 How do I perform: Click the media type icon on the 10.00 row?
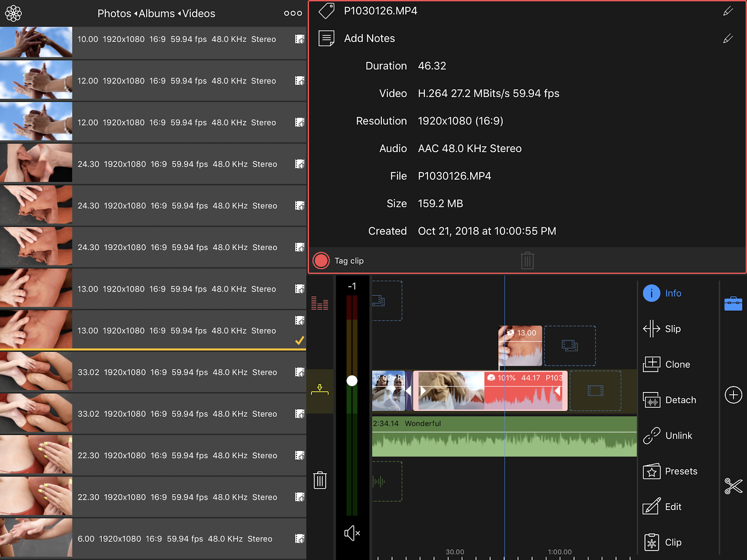(300, 39)
